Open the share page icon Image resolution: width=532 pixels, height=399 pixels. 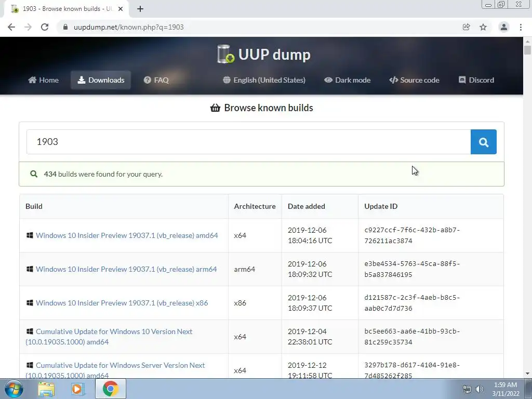coord(466,27)
